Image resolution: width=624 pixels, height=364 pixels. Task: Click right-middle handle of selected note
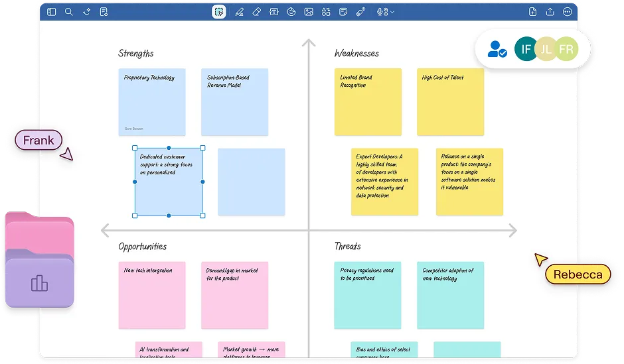(202, 182)
